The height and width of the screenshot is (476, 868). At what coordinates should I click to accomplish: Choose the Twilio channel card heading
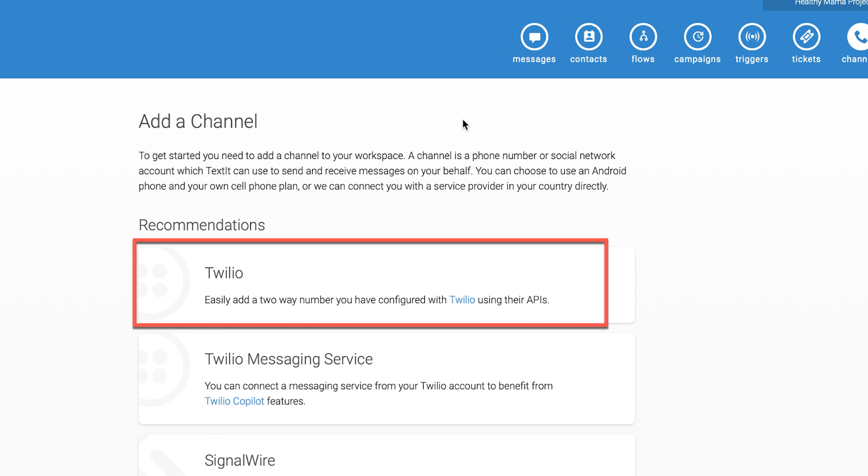coord(224,273)
